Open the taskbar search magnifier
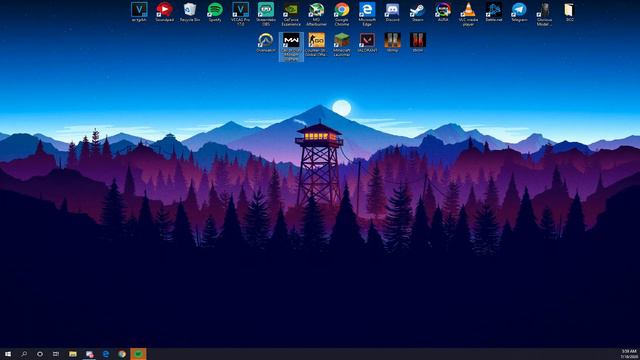The width and height of the screenshot is (640, 360). coord(24,354)
